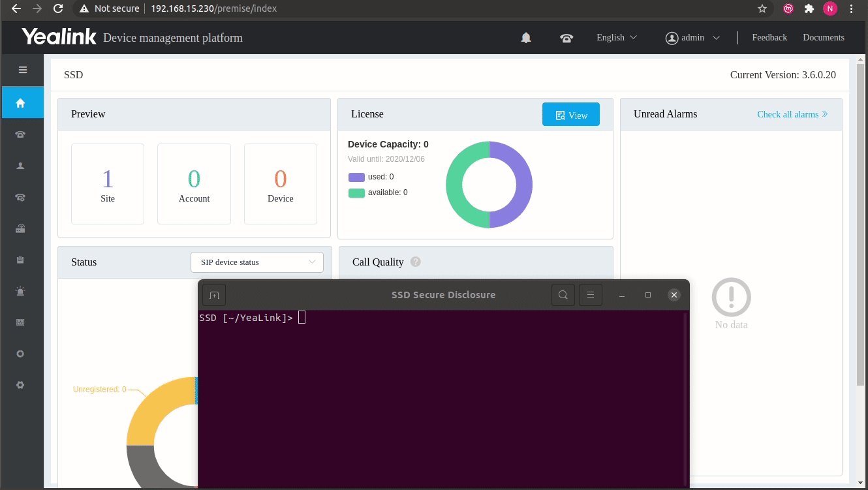
Task: Click the SSD Secure Disclosure terminal title
Action: click(x=444, y=295)
